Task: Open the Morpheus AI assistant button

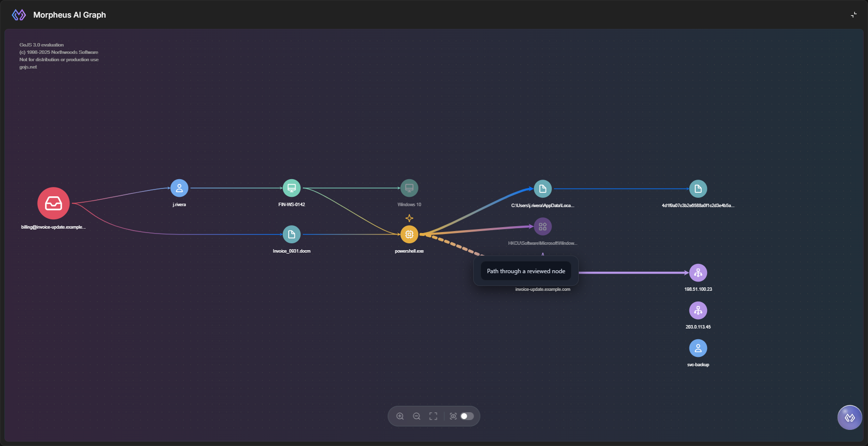Action: [x=850, y=418]
